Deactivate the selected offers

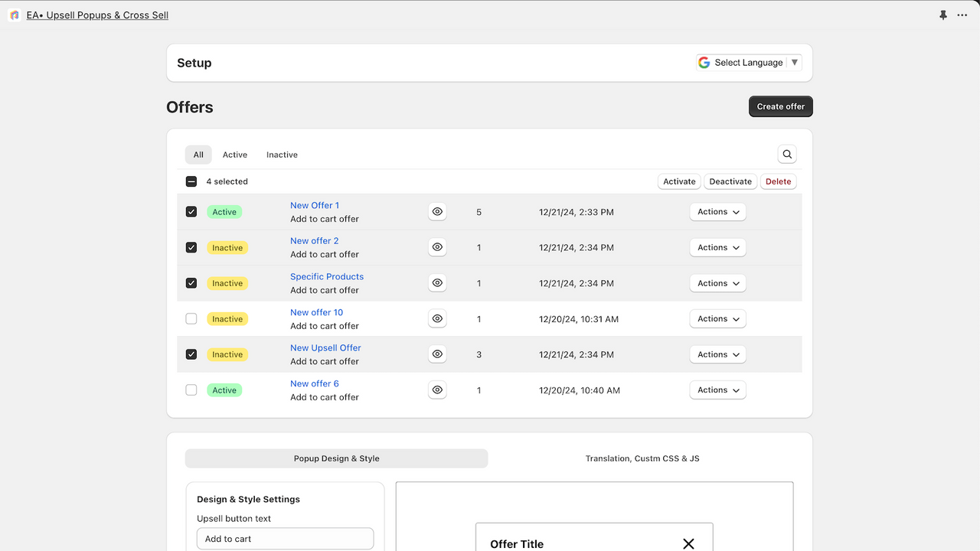point(730,181)
